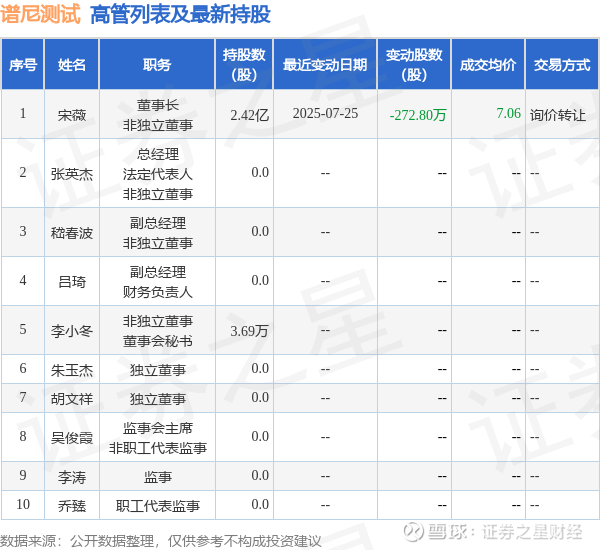This screenshot has width=600, height=550.
Task: Click the name 嵇春波
Action: tap(72, 233)
